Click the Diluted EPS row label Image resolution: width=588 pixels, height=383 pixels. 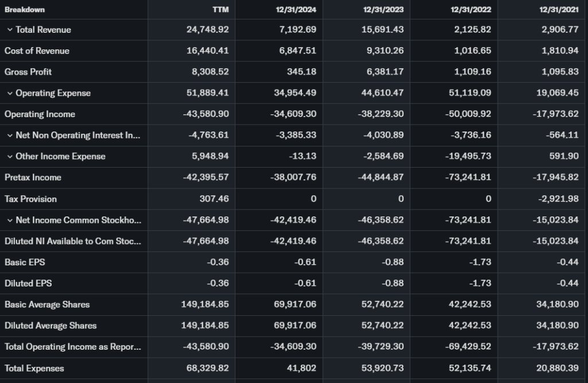(x=28, y=283)
